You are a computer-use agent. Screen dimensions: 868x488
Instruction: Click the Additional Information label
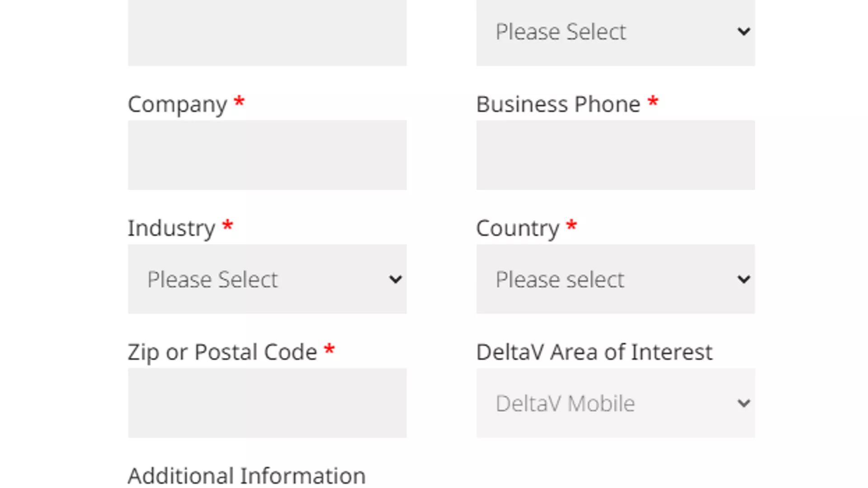point(246,475)
